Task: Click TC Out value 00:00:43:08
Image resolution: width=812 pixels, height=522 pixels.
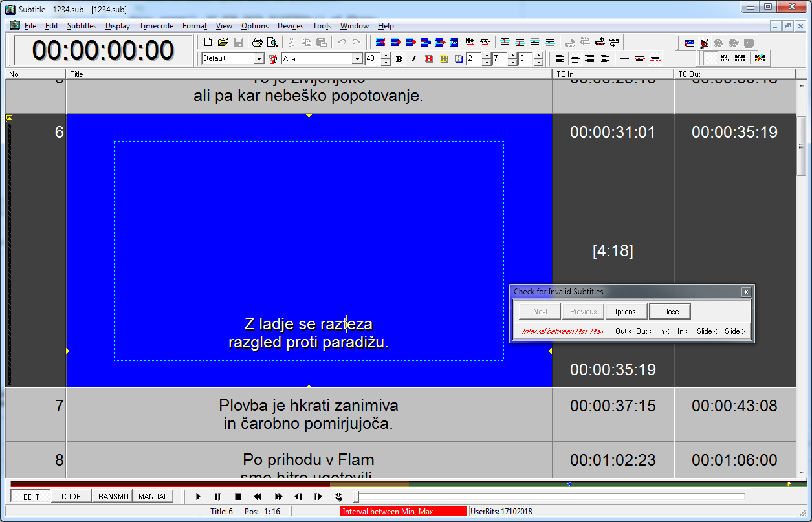Action: (734, 406)
